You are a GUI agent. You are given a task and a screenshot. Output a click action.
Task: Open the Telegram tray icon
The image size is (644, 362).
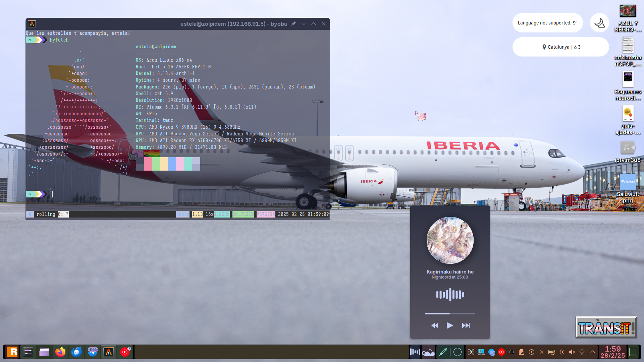point(491,352)
